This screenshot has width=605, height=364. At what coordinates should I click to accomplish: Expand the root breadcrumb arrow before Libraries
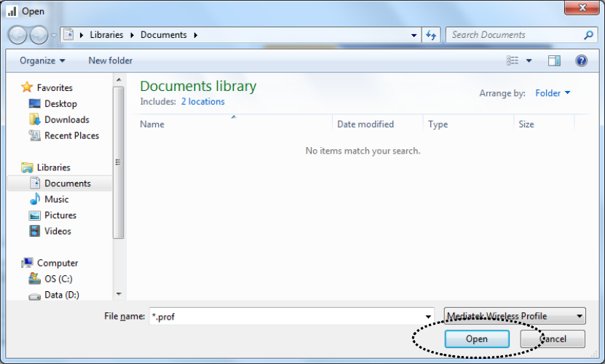tap(82, 35)
